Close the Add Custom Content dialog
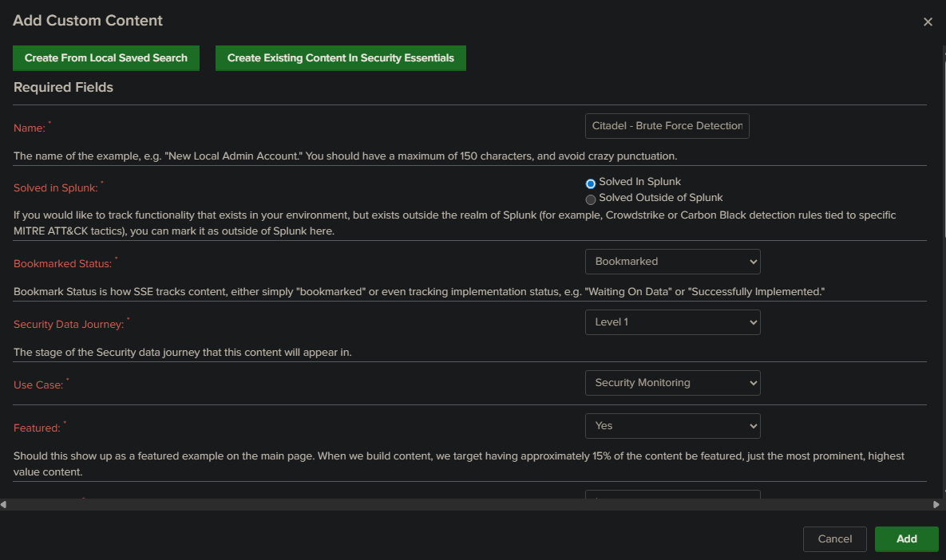946x560 pixels. tap(928, 22)
